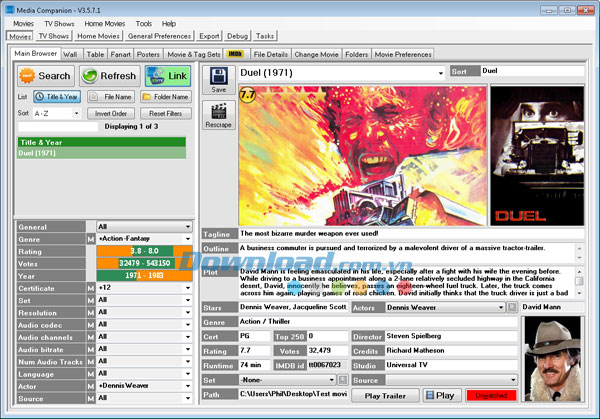600x419 pixels.
Task: Click the small icon next to Actors dropdown
Action: (x=512, y=307)
